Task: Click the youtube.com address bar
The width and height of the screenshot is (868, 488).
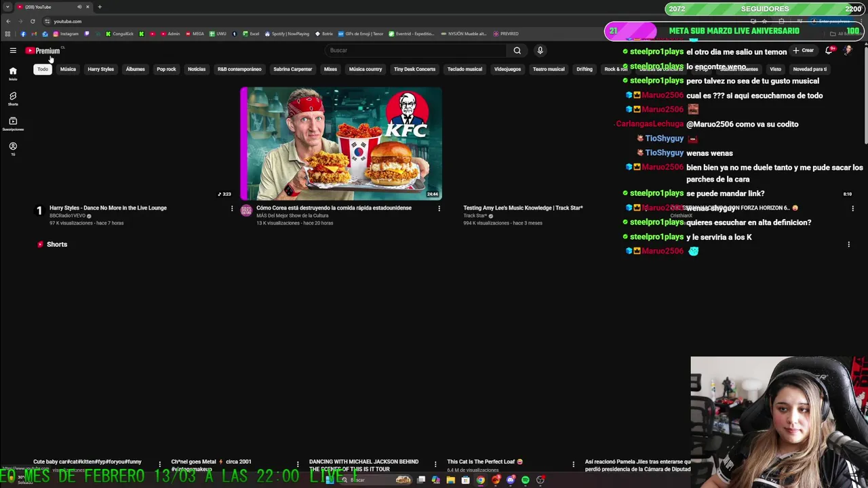Action: 68,21
